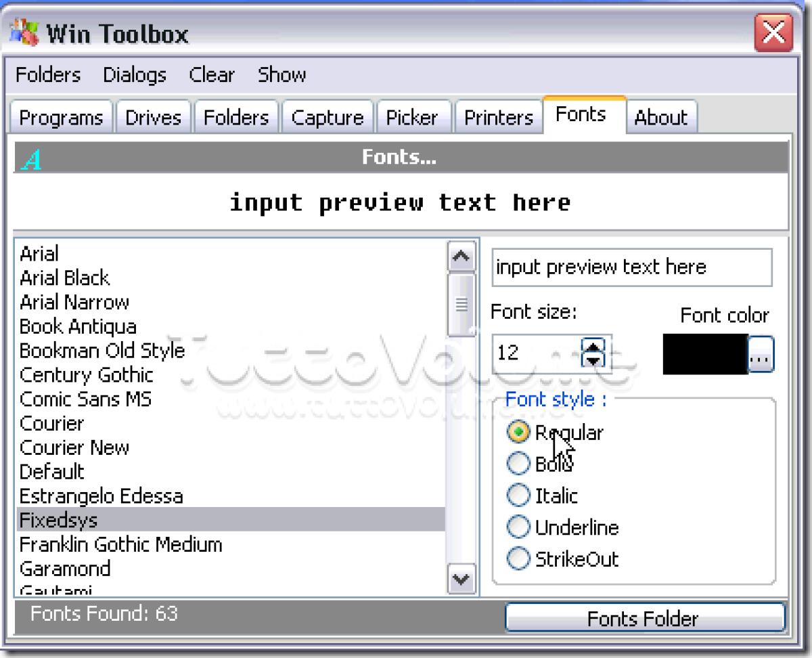Select Default in the font list

(230, 472)
